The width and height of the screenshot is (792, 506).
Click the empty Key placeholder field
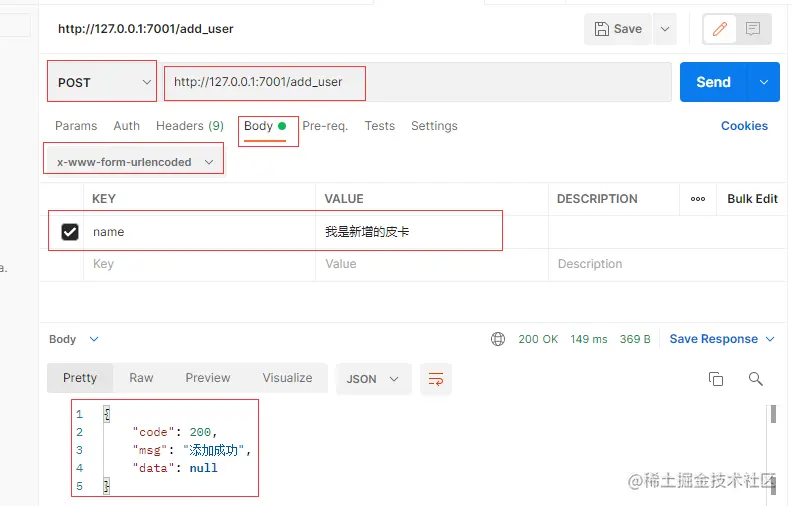[200, 264]
